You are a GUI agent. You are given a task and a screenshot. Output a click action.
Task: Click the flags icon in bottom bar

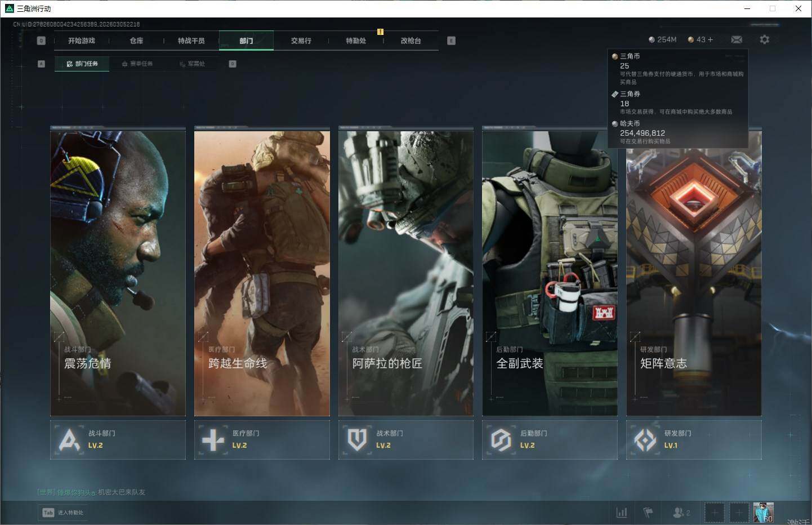click(x=648, y=513)
